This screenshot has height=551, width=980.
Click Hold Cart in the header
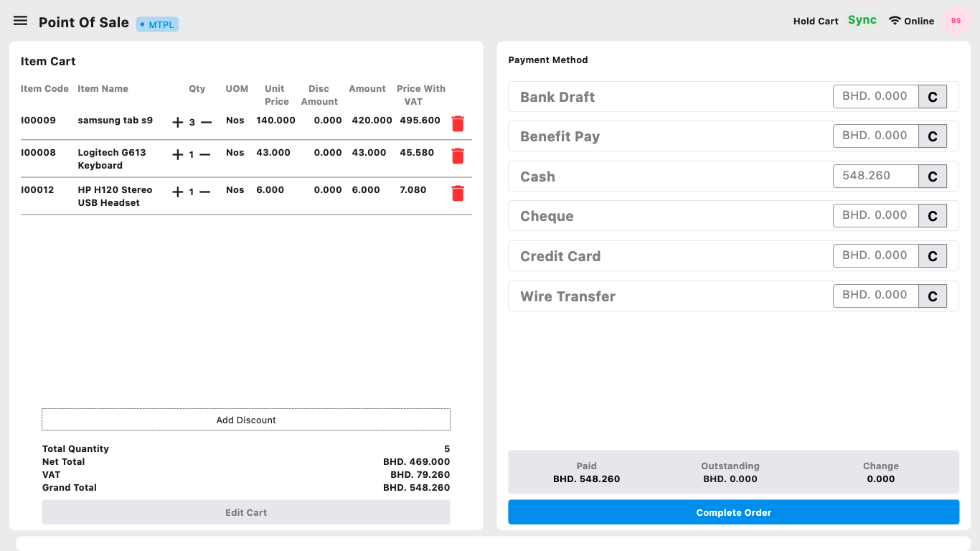pos(815,21)
